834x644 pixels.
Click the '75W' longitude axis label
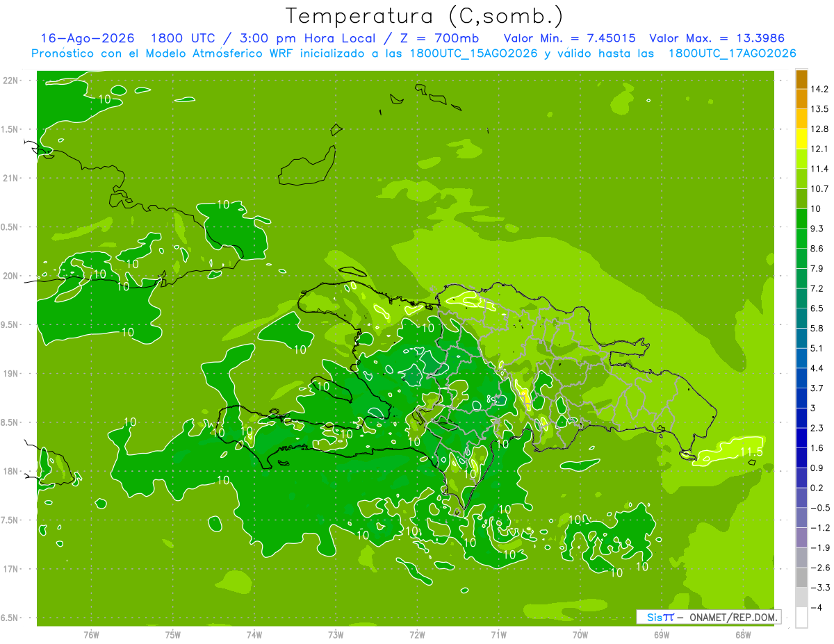(x=173, y=635)
